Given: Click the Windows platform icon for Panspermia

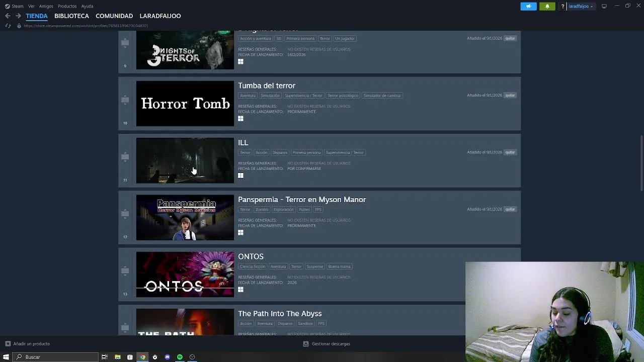Looking at the screenshot, I should click(240, 233).
